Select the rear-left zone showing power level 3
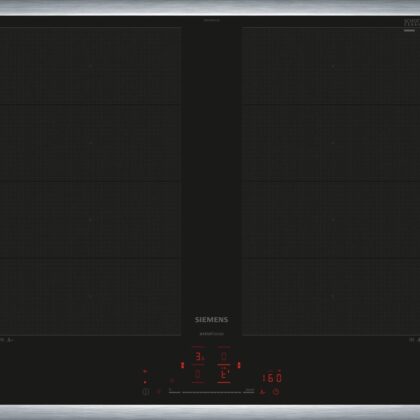This screenshot has width=420, height=420. point(199,357)
